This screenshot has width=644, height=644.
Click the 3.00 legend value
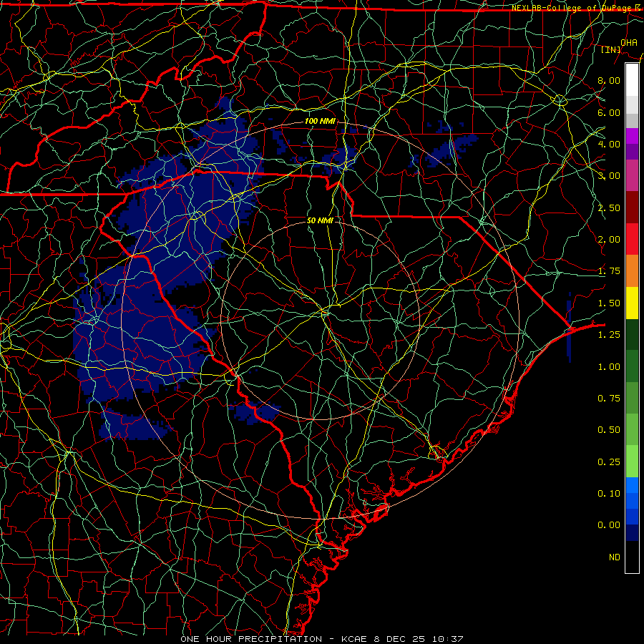(609, 176)
